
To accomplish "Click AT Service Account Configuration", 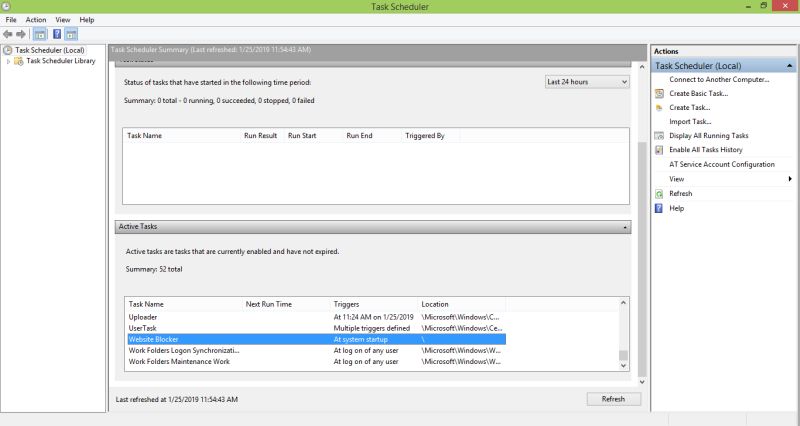I will [722, 164].
